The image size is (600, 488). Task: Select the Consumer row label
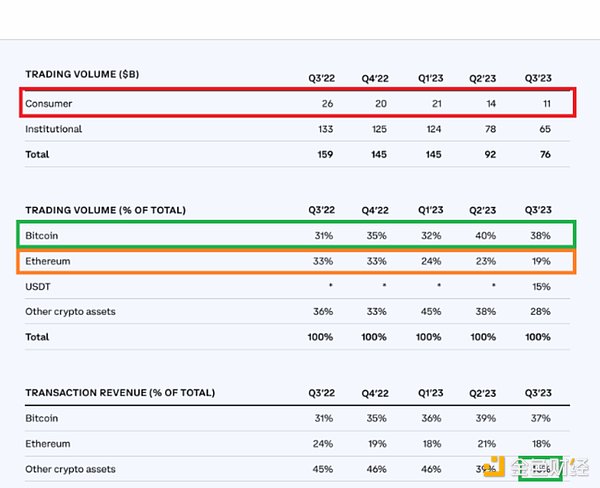point(49,103)
